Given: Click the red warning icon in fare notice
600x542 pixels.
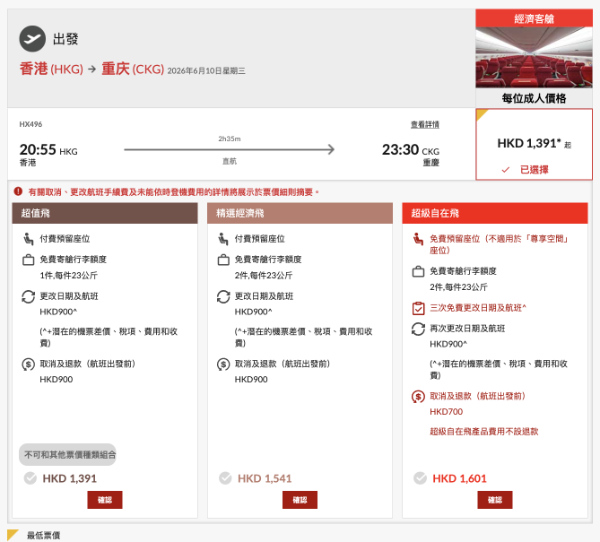Looking at the screenshot, I should pos(18,191).
